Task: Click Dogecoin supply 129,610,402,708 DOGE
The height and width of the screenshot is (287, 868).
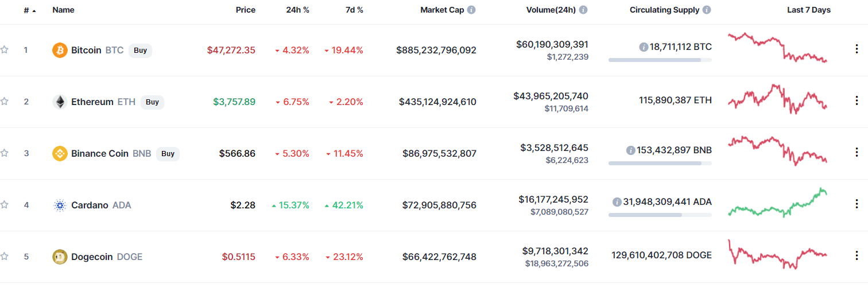Action: pos(661,255)
